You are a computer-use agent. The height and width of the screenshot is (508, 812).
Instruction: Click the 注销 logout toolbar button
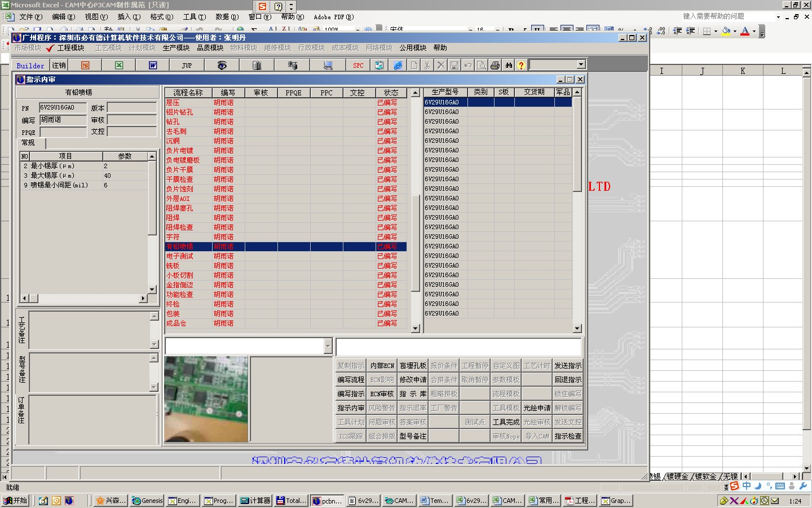(59, 65)
